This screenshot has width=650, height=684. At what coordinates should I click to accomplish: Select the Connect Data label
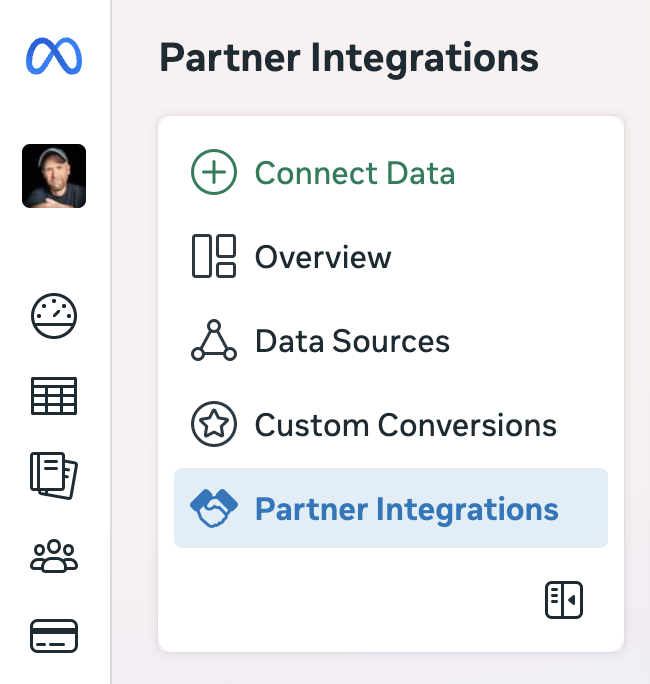pyautogui.click(x=355, y=173)
